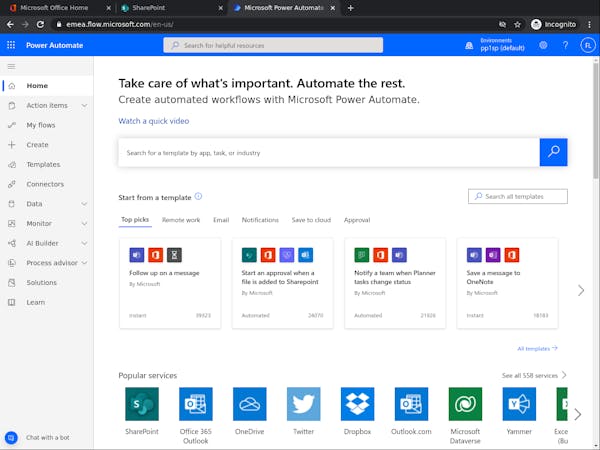Show next templates with right arrow
Screen dimensions: 600x450
click(x=581, y=290)
